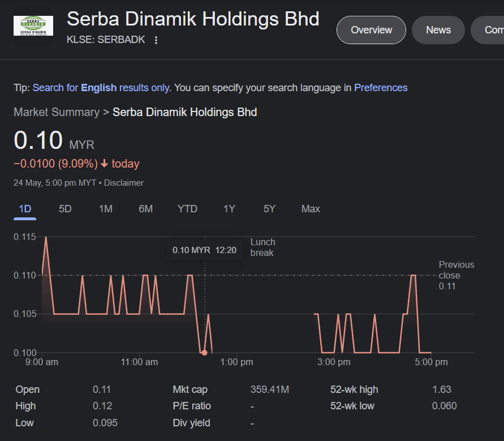Choose the 6M chart range
The width and height of the screenshot is (504, 441).
click(145, 209)
